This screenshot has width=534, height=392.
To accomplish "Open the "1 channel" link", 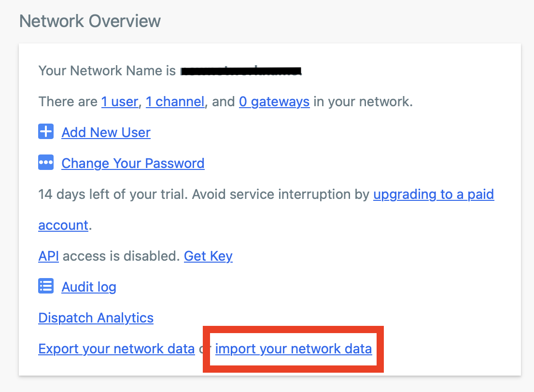I will 175,102.
